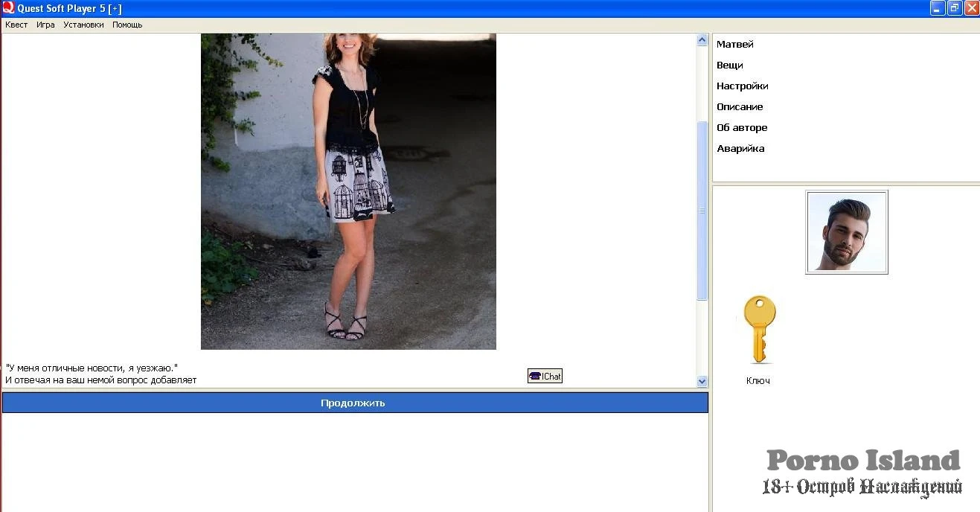980x512 pixels.
Task: Restore down the window
Action: coord(955,8)
